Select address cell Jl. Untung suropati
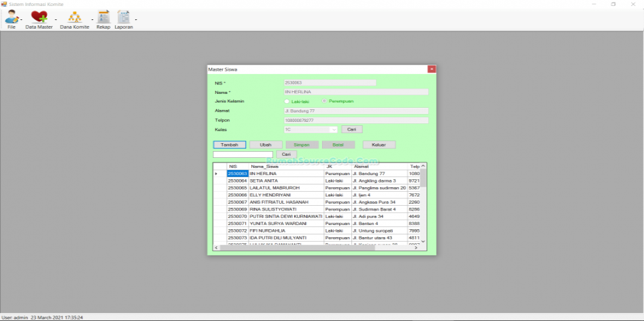644x321 pixels. 379,230
